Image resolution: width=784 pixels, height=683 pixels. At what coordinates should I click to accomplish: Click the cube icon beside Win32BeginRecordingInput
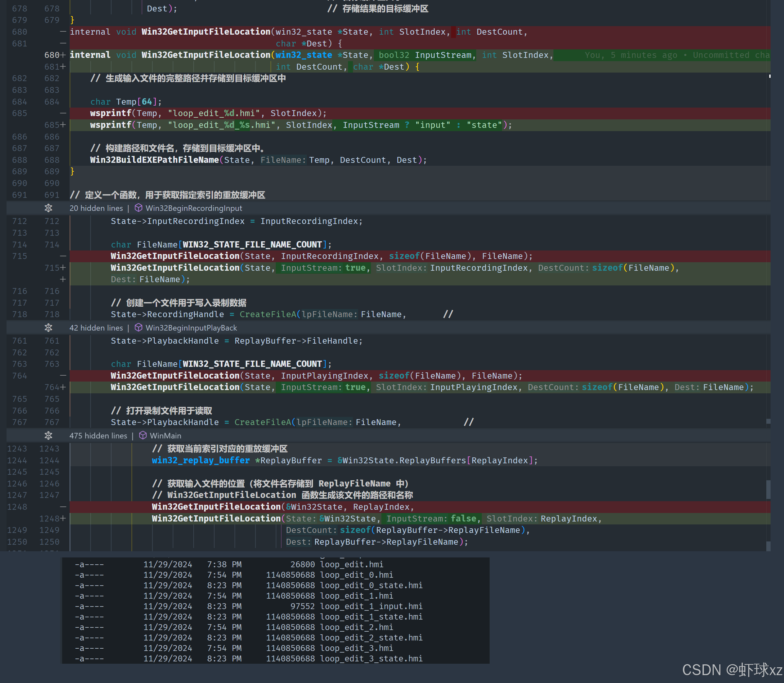click(139, 208)
